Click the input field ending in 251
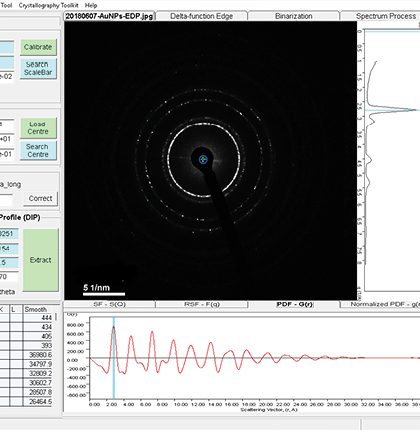Image resolution: width=420 pixels, height=430 pixels. [9, 234]
